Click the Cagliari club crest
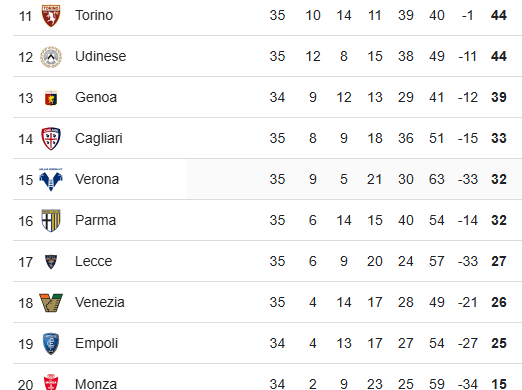Screen dimensions: 522x390 click(51, 139)
